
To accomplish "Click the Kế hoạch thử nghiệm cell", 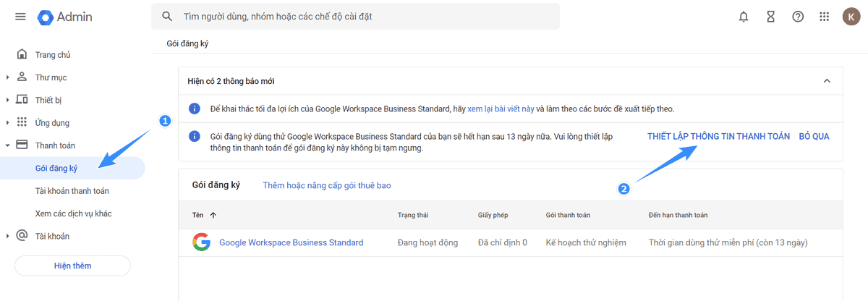I will tap(586, 242).
